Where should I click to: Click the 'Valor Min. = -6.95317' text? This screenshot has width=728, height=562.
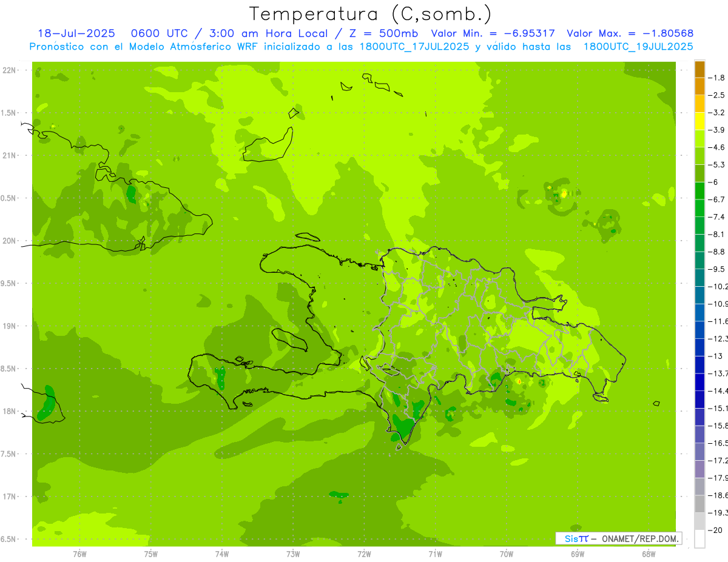pos(493,33)
